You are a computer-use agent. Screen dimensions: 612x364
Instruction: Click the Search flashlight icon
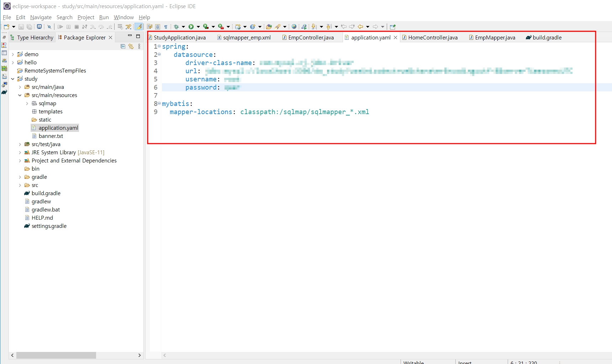tap(278, 27)
